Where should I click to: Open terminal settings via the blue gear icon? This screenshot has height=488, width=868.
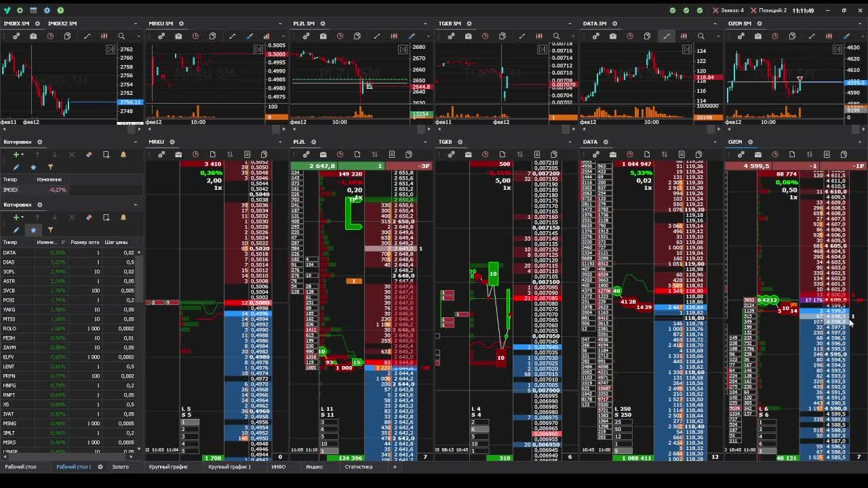pos(47,10)
